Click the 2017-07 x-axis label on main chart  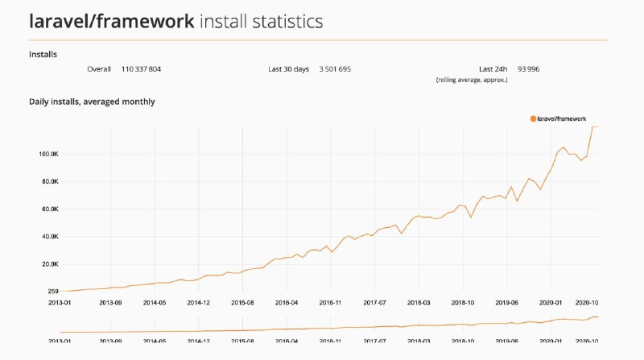tap(374, 303)
